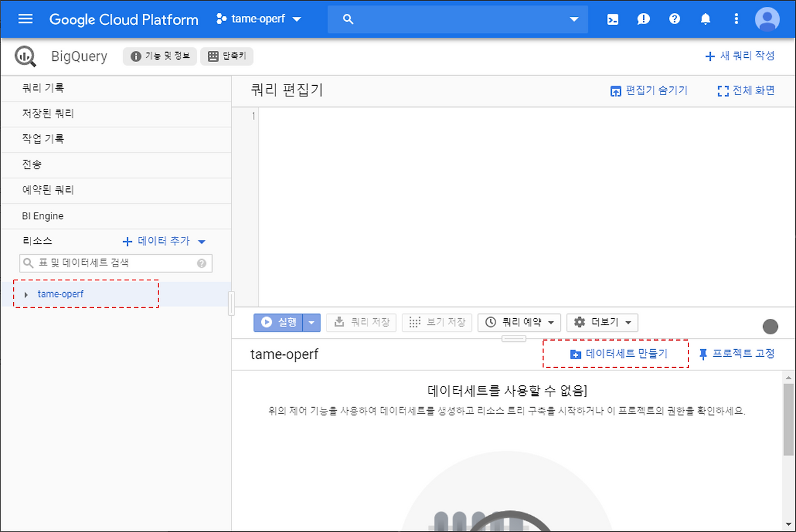Activate Cloud Shell terminal icon

613,19
